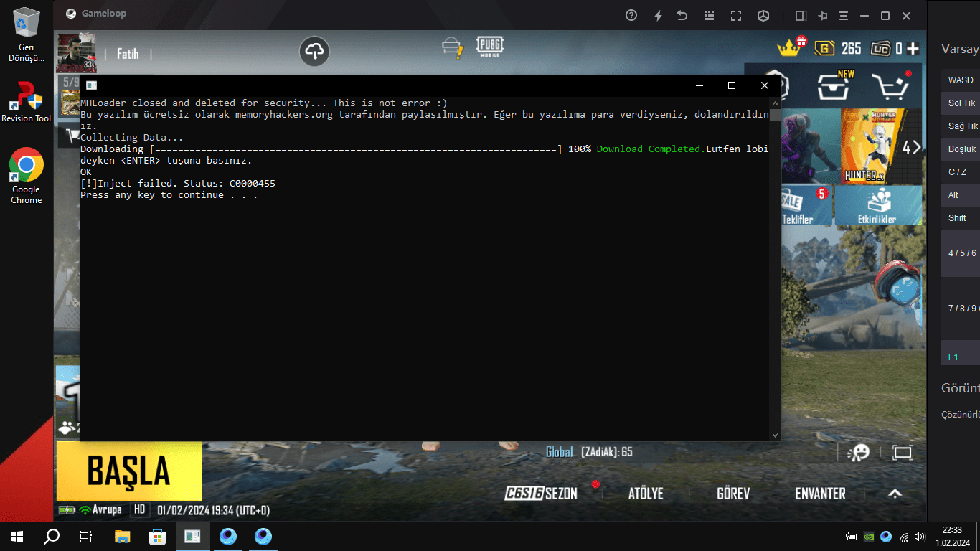Add UC with the plus button

[x=913, y=49]
